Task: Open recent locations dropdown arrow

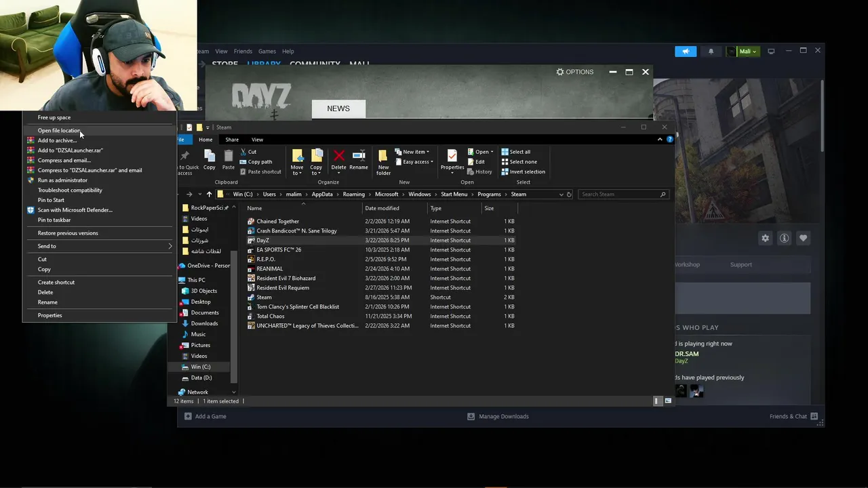Action: [199, 195]
